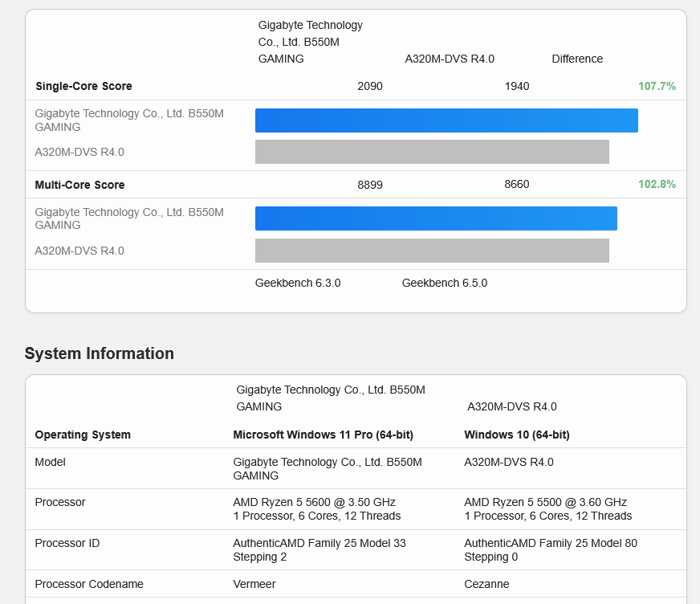700x604 pixels.
Task: Click the 8660 multi-core score
Action: click(517, 184)
